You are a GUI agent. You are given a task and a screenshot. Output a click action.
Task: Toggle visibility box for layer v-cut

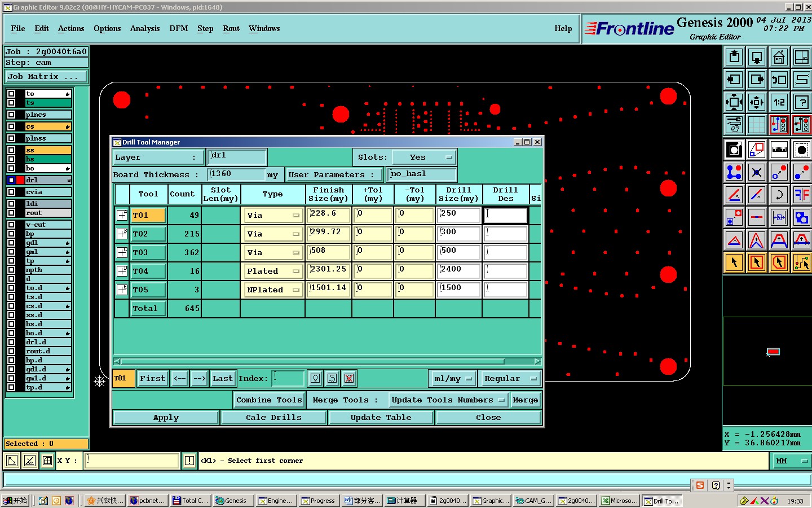tap(11, 225)
